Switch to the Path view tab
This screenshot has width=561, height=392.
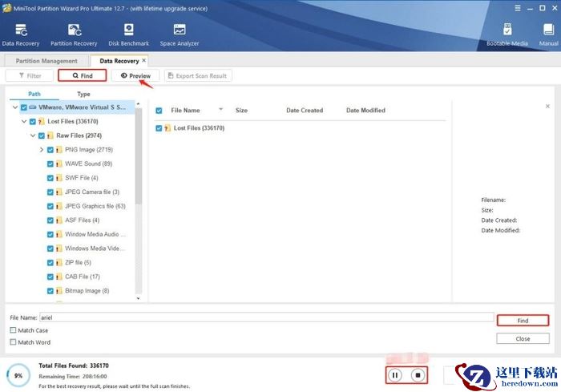coord(34,94)
